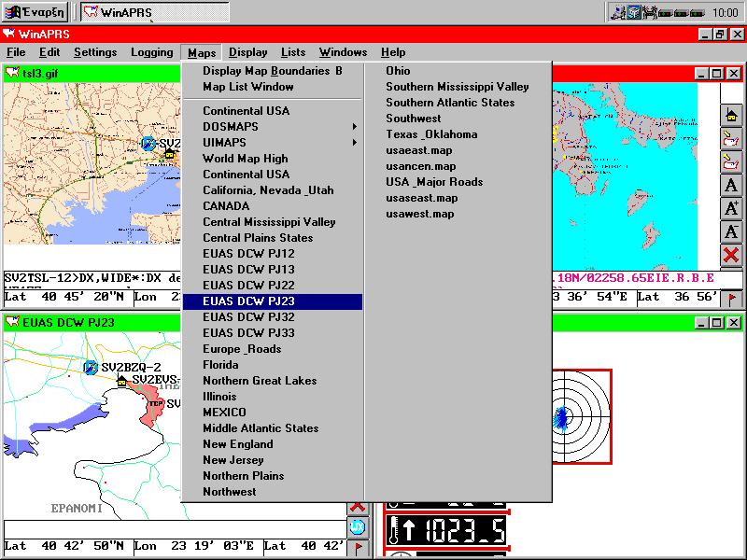Select the CANADA map
Image resolution: width=747 pixels, height=560 pixels.
[x=273, y=206]
